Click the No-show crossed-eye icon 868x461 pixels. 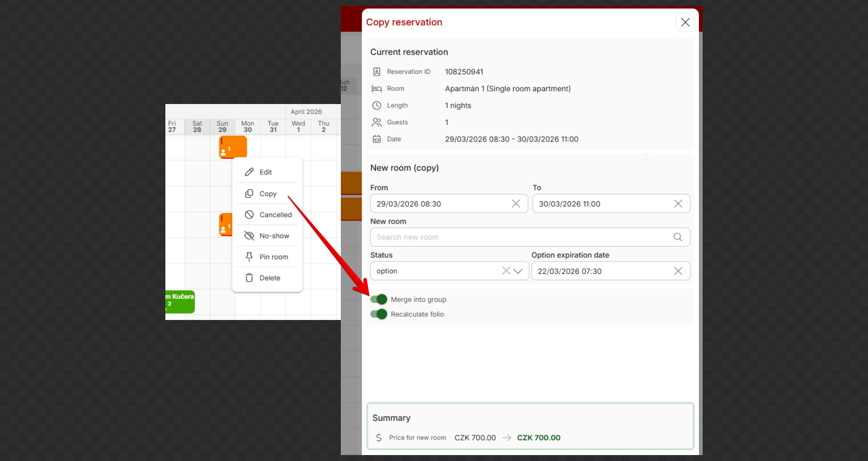point(249,236)
